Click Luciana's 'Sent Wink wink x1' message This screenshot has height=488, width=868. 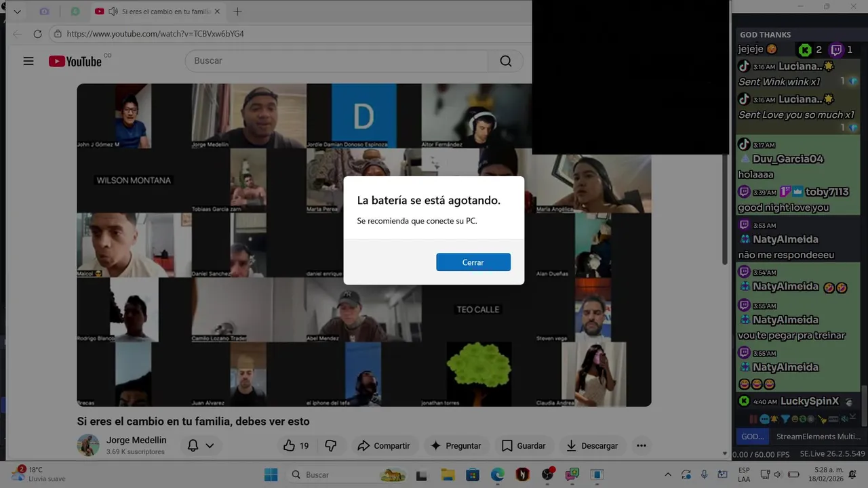[779, 82]
